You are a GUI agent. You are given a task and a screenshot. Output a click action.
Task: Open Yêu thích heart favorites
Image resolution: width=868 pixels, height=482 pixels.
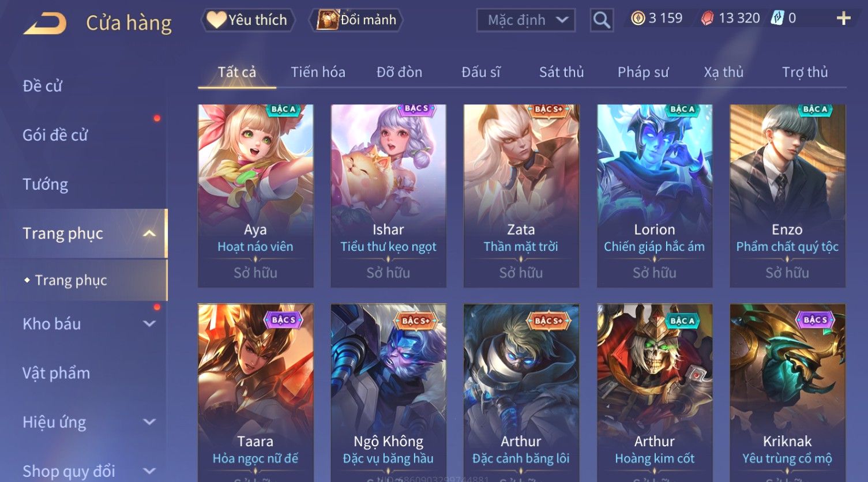[x=248, y=20]
